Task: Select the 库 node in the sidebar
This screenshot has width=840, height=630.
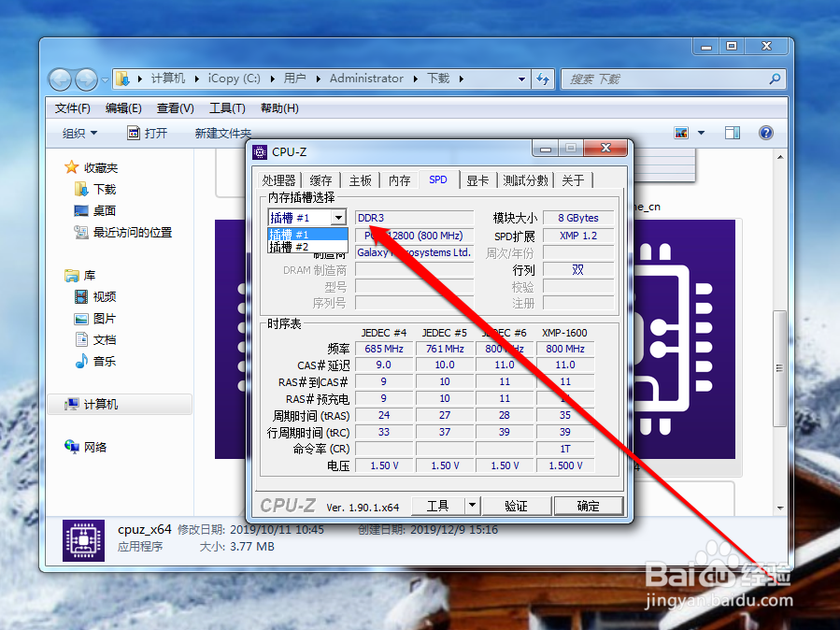Action: click(79, 276)
